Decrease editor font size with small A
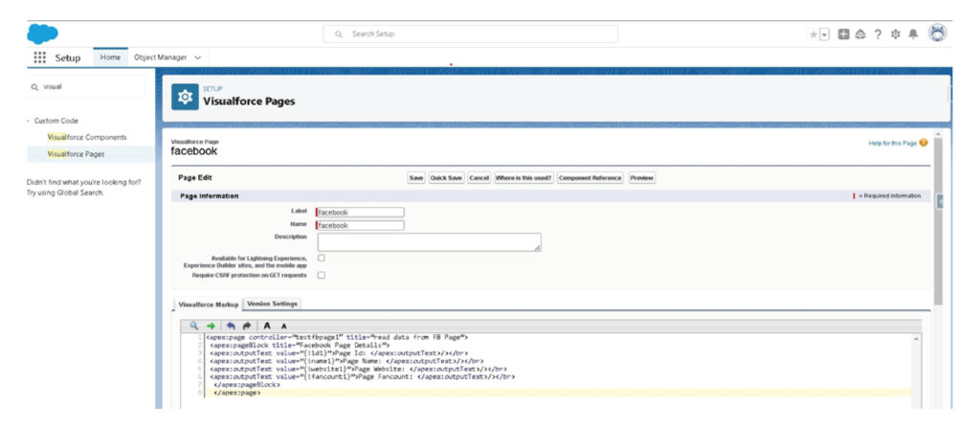 coord(283,327)
